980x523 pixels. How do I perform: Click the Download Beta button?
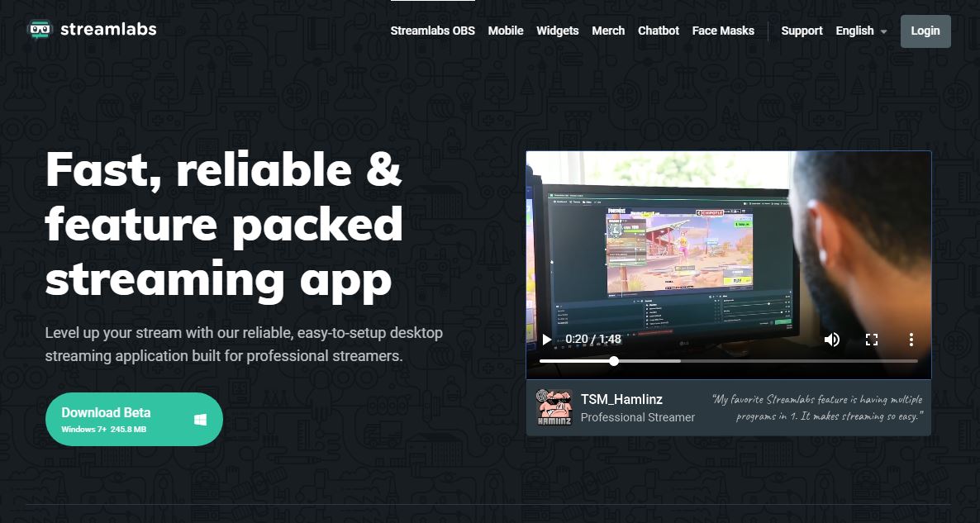pos(135,419)
